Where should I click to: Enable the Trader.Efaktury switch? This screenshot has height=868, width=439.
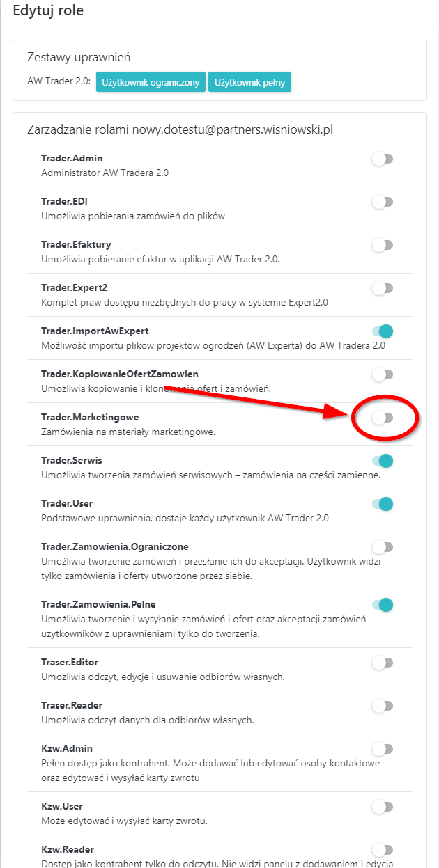383,245
